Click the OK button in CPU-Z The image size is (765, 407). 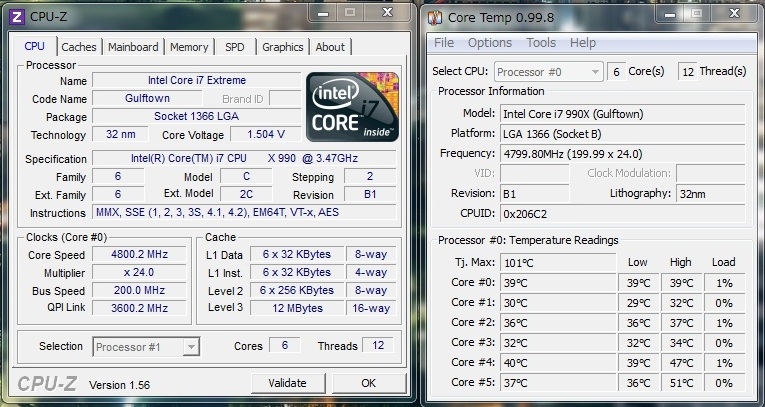point(368,383)
